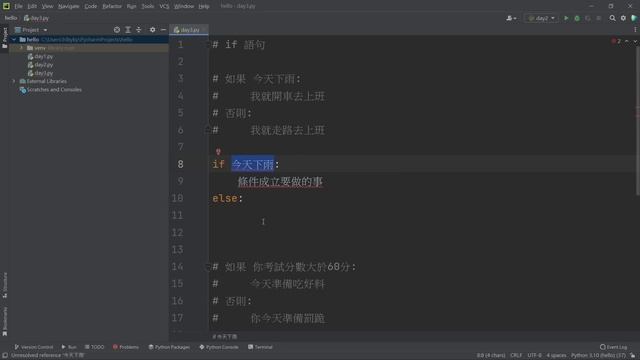Click fold end marker at line 6

(x=207, y=130)
